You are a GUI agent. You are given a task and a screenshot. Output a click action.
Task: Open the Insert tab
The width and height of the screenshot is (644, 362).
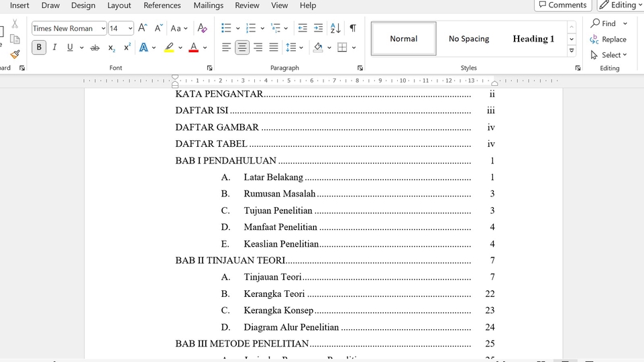click(19, 5)
